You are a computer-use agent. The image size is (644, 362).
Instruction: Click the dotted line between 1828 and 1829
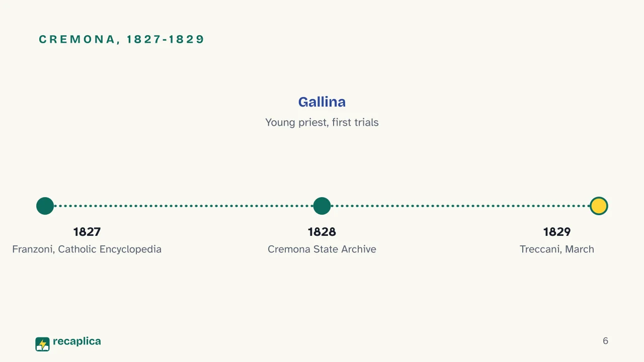(x=460, y=206)
